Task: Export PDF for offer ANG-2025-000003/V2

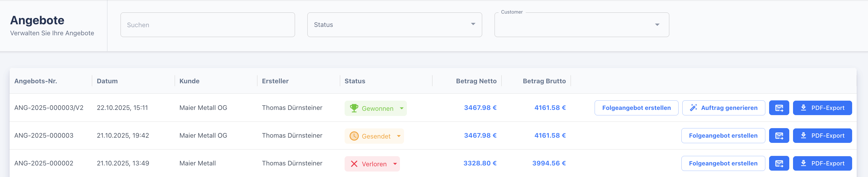Action: (822, 108)
